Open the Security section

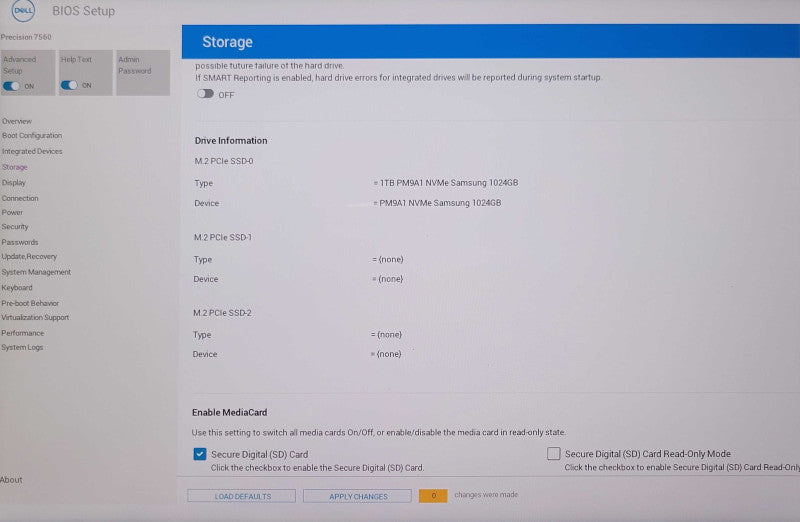click(x=15, y=227)
